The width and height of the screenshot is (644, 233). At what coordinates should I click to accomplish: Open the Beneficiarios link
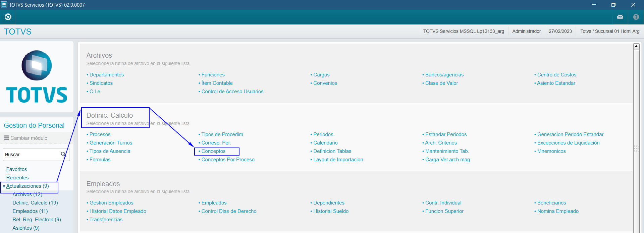point(551,203)
